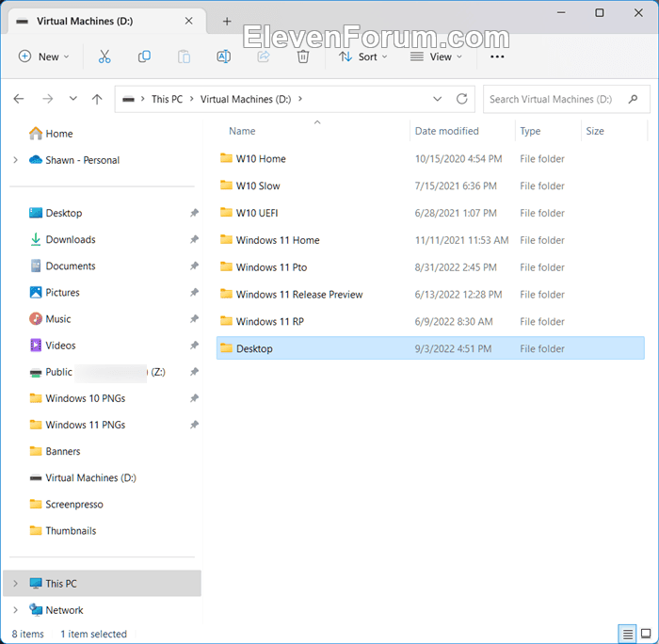Click the Rename icon in toolbar
Screen dimensions: 659x644
224,56
